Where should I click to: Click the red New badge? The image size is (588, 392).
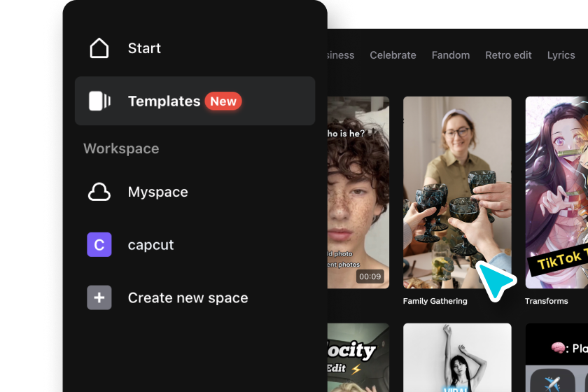point(223,101)
